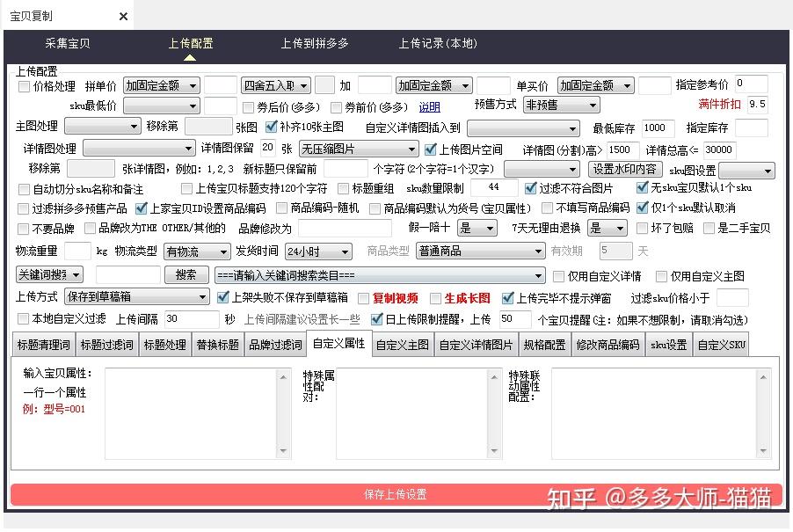Viewport: 793px width, 532px height.
Task: Select the 规格配置 sub-tab
Action: (545, 345)
